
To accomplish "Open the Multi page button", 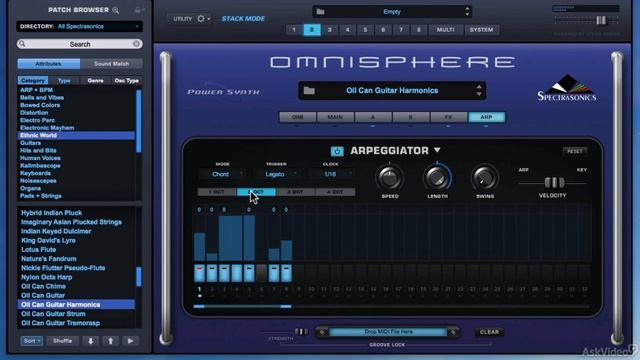I will click(445, 30).
